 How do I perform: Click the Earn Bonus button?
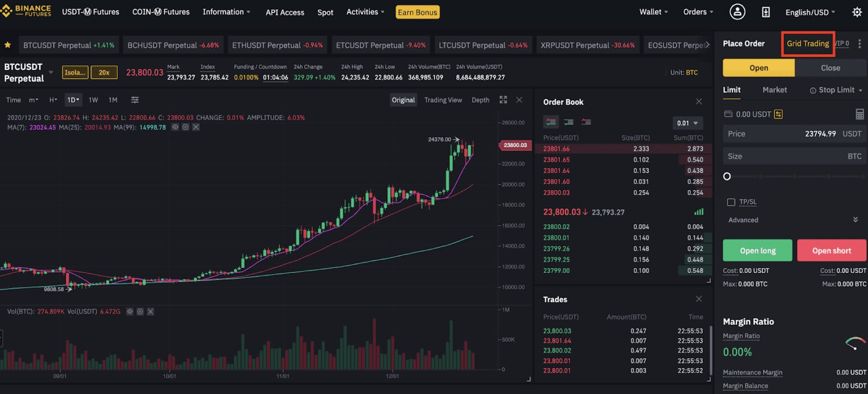[418, 12]
